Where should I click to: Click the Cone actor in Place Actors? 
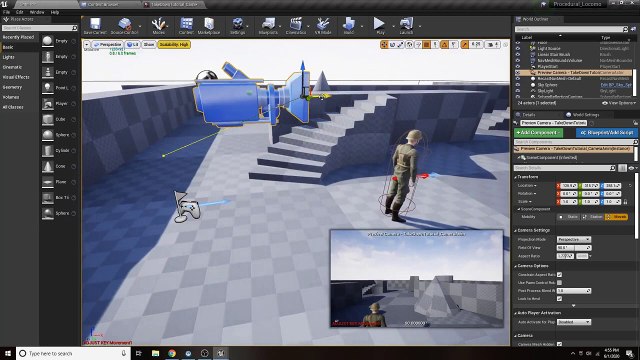click(59, 167)
